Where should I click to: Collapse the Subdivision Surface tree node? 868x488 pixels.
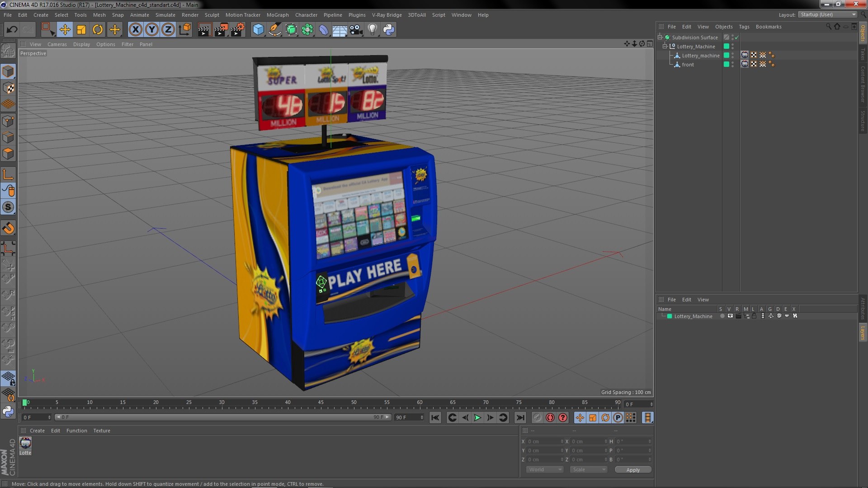[660, 38]
